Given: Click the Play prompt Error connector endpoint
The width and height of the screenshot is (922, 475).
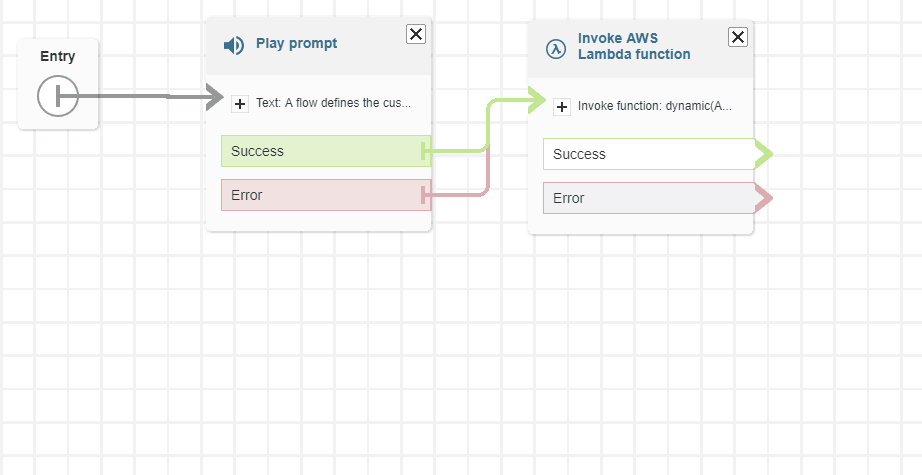Looking at the screenshot, I should (427, 195).
